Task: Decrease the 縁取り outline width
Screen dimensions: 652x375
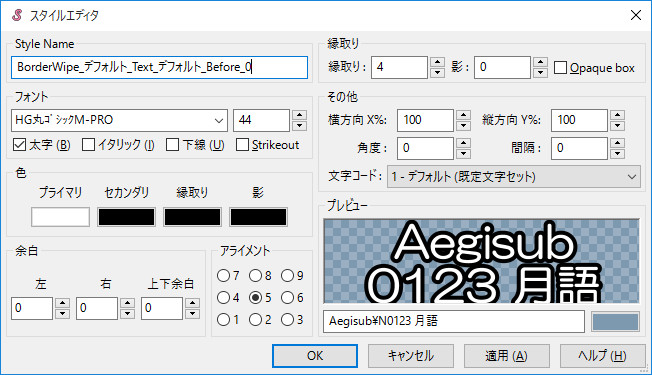Action: pyautogui.click(x=437, y=73)
